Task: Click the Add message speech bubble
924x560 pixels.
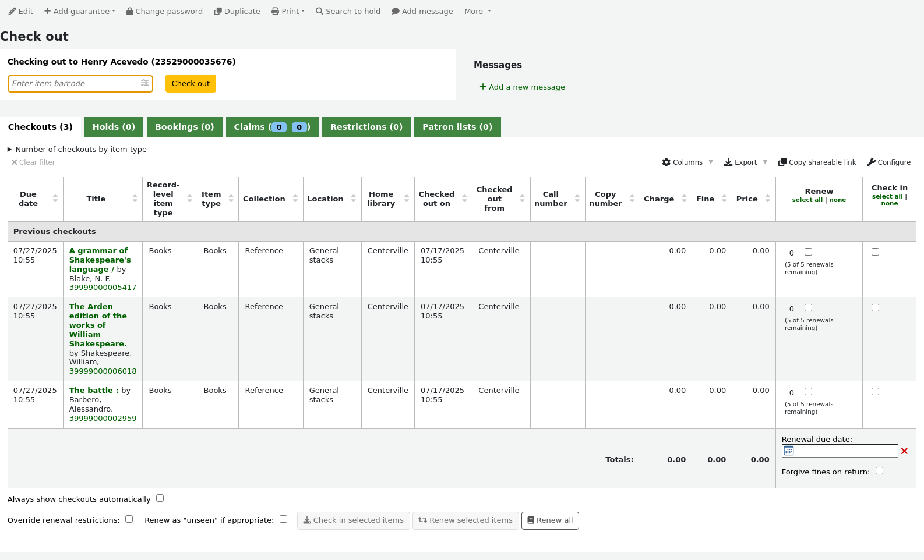Action: [396, 11]
